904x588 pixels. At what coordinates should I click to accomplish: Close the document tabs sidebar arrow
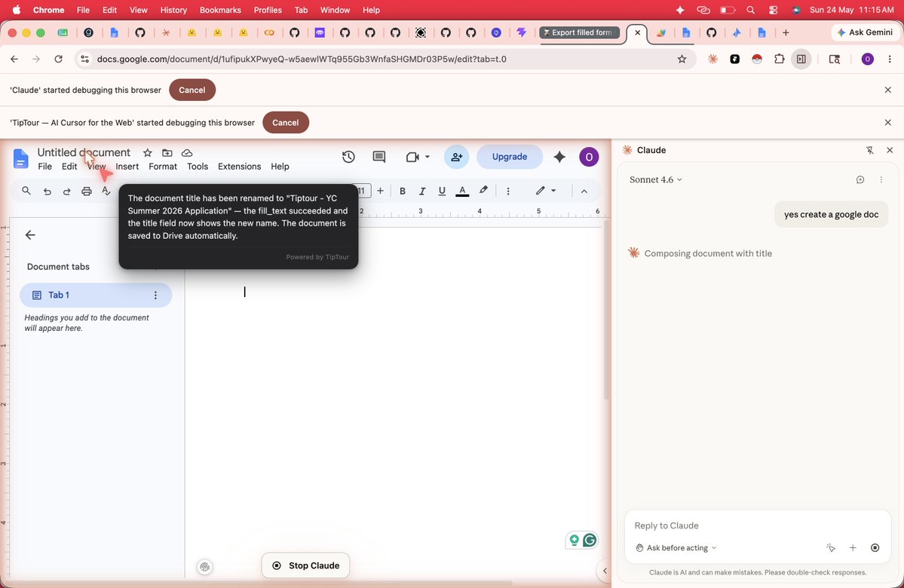[31, 234]
